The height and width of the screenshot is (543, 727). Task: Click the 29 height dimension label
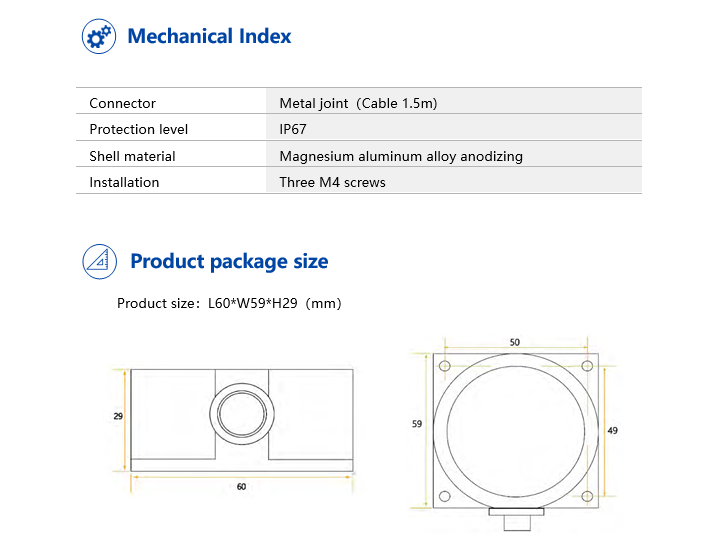point(118,415)
